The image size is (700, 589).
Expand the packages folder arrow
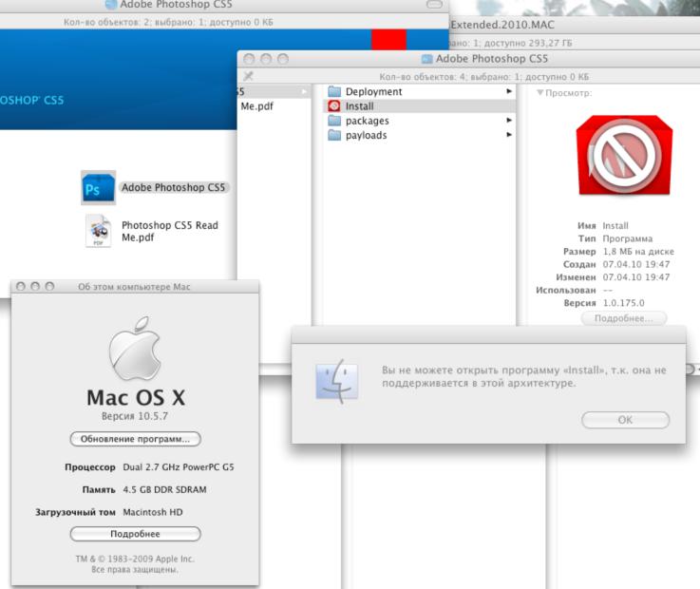tap(509, 120)
